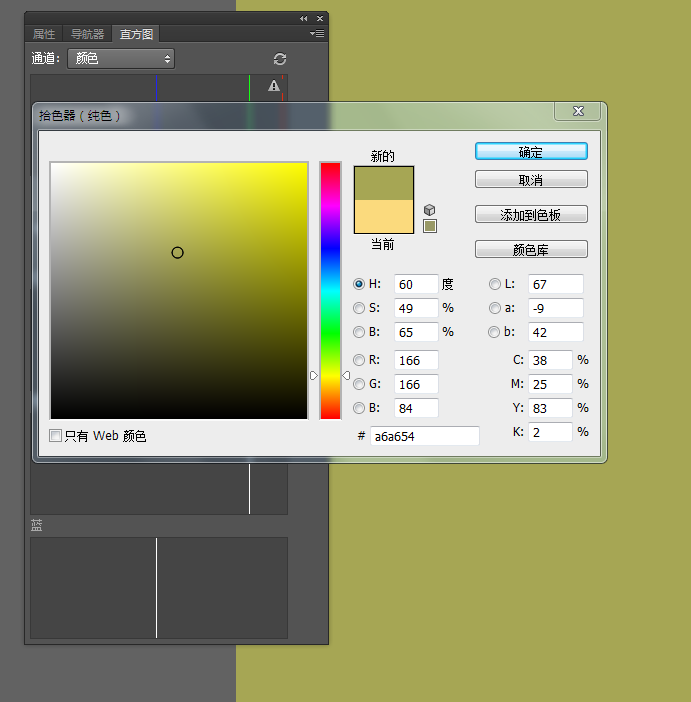Click the uncached data warning triangle icon
This screenshot has height=702, width=691.
(274, 87)
